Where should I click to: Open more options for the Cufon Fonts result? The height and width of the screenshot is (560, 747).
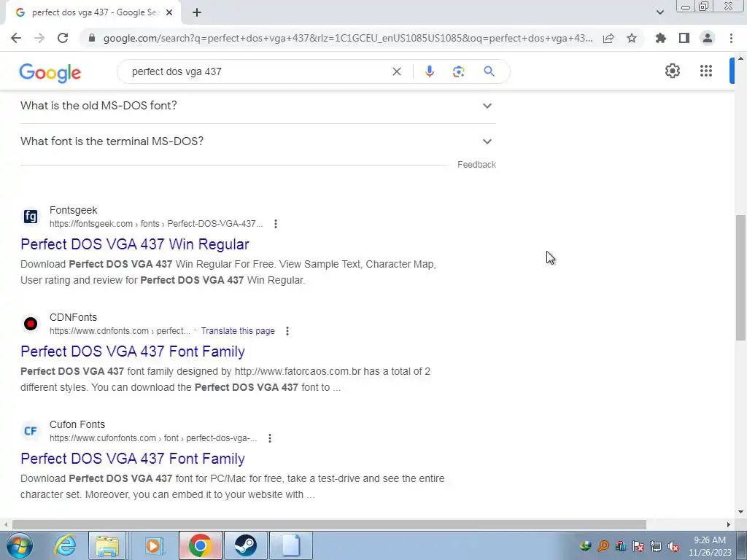(x=270, y=438)
